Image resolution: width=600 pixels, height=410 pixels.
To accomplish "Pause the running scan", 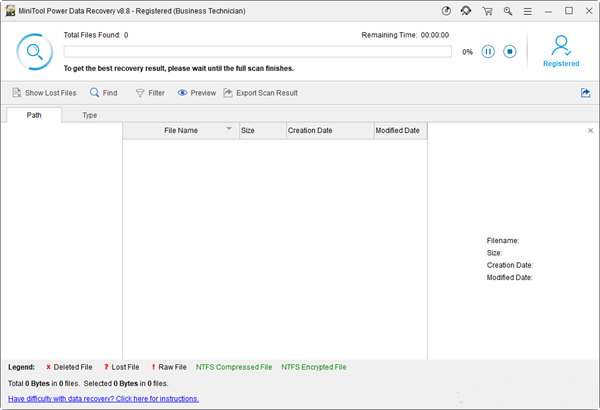I will pyautogui.click(x=489, y=51).
